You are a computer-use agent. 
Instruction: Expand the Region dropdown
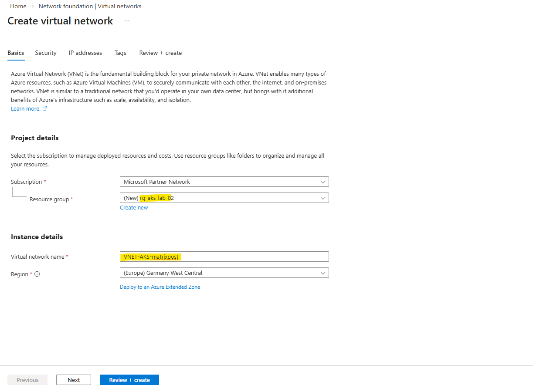(x=224, y=273)
